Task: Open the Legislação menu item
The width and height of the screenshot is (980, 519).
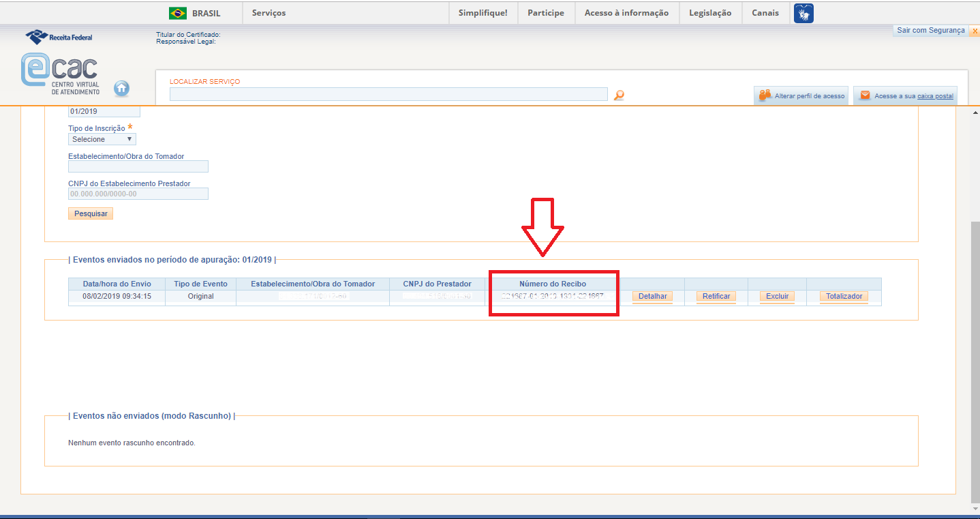Action: [x=709, y=13]
